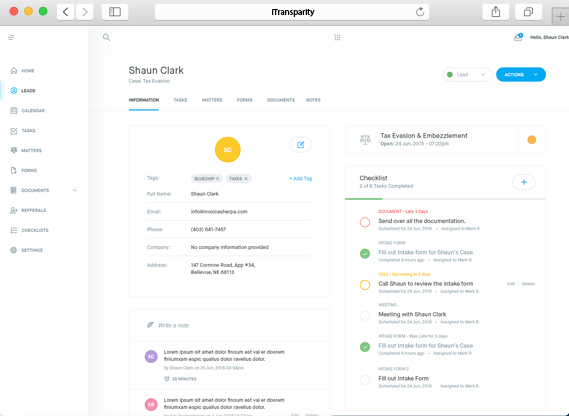Image resolution: width=569 pixels, height=416 pixels.
Task: Open Documents in the sidebar
Action: pos(29,191)
